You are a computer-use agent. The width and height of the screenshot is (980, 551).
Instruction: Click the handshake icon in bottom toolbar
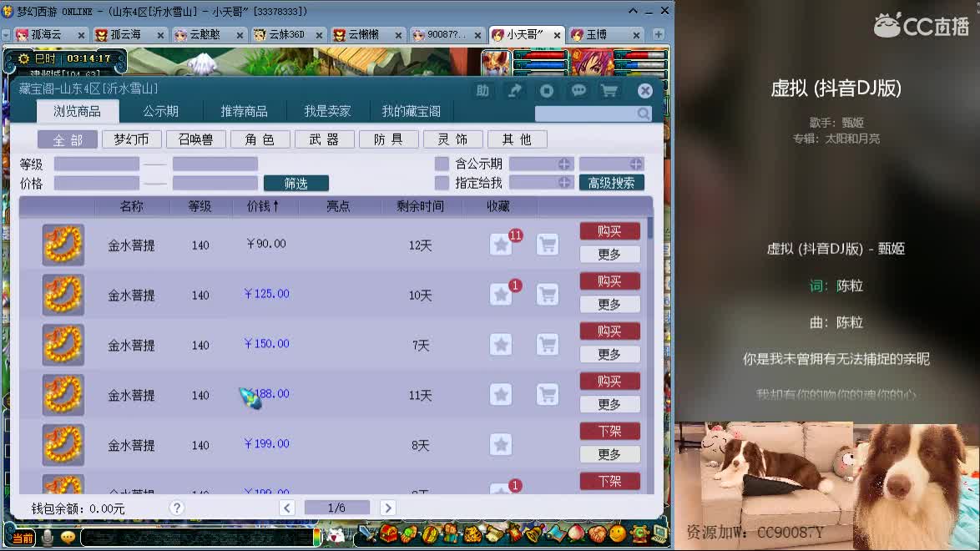[597, 534]
